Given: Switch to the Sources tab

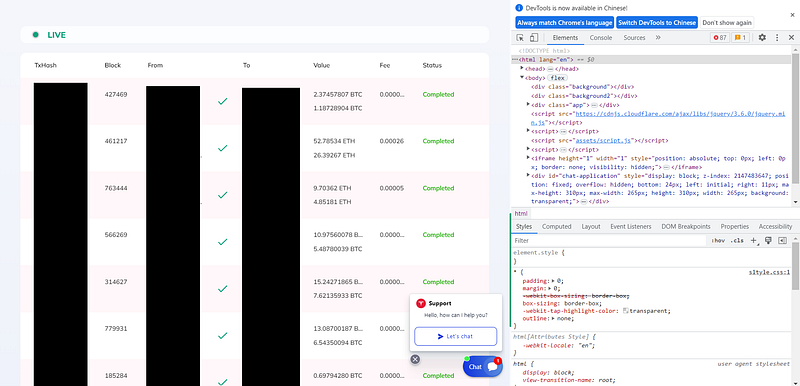Looking at the screenshot, I should [x=634, y=38].
